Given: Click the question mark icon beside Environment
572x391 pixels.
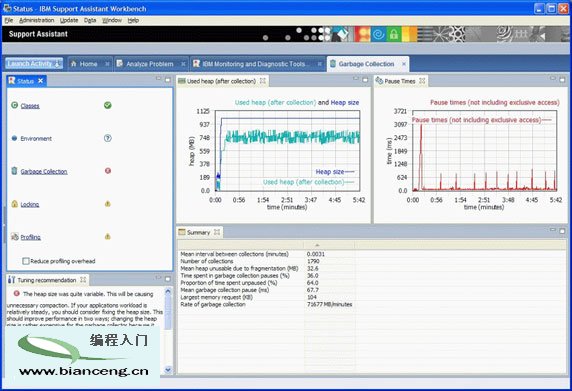Looking at the screenshot, I should pos(108,138).
